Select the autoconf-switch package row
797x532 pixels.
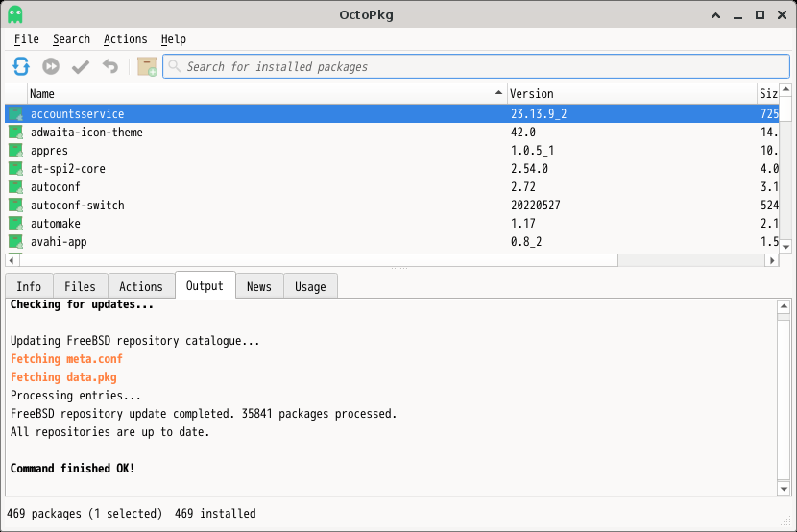(x=392, y=206)
